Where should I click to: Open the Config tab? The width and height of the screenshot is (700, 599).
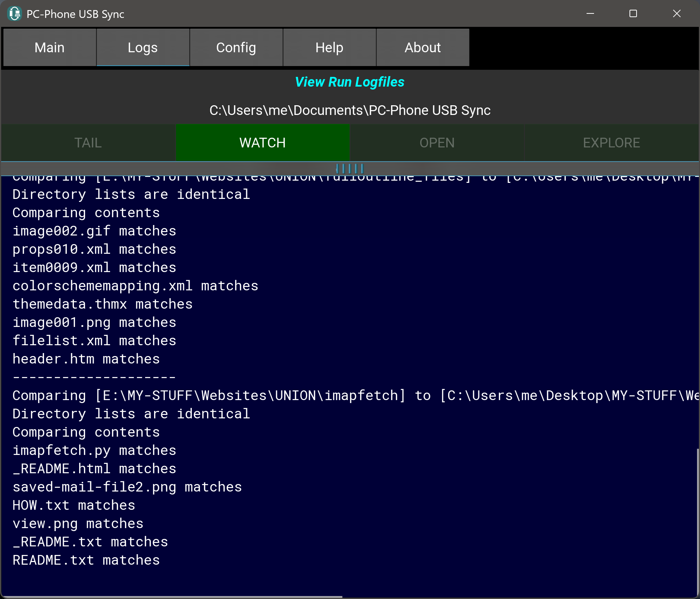point(236,48)
